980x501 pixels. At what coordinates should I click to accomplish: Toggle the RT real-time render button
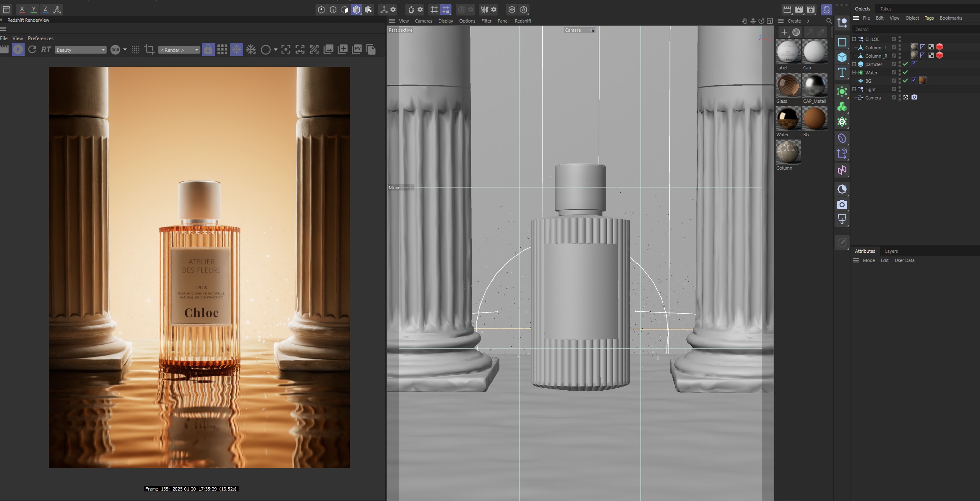pyautogui.click(x=46, y=49)
